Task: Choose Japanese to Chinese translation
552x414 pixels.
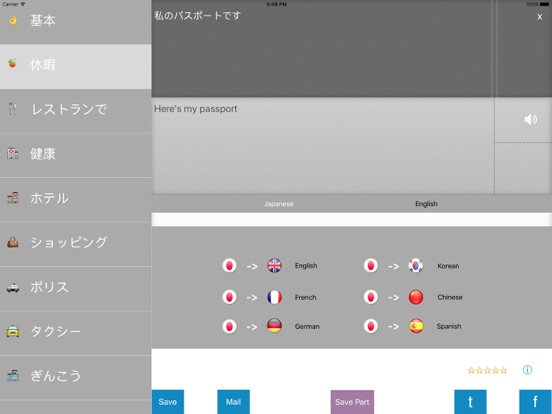Action: 413,297
